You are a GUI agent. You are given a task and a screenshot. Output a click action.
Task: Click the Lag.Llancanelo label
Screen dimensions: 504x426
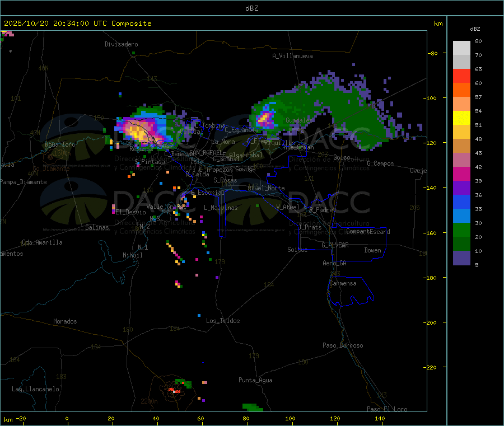pos(36,390)
